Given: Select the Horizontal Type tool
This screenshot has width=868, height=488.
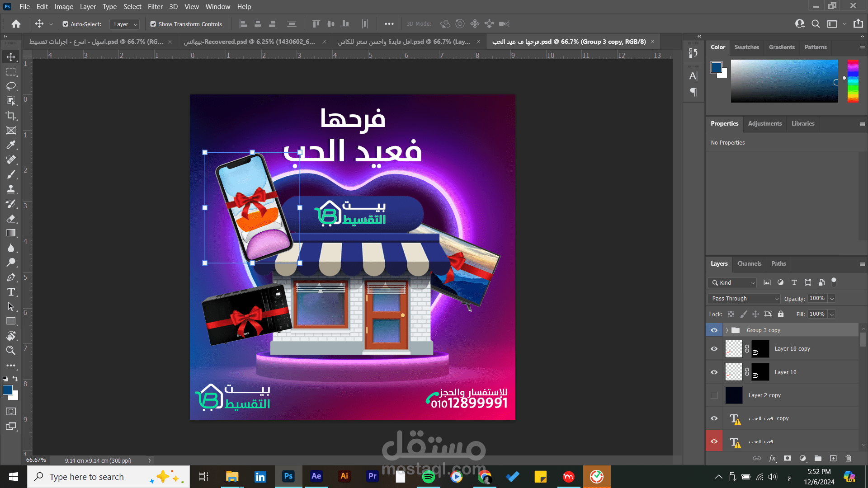Looking at the screenshot, I should [11, 292].
